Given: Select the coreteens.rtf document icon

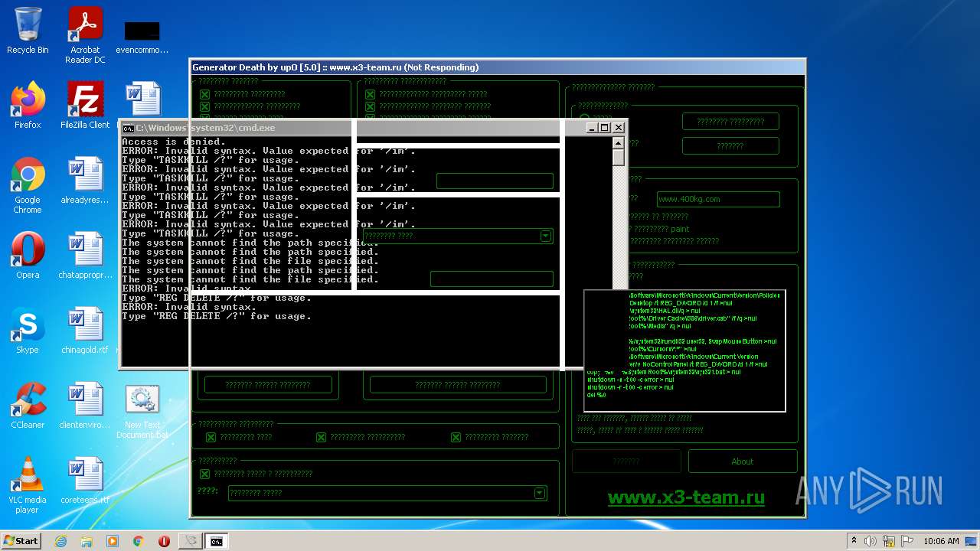Looking at the screenshot, I should point(85,481).
